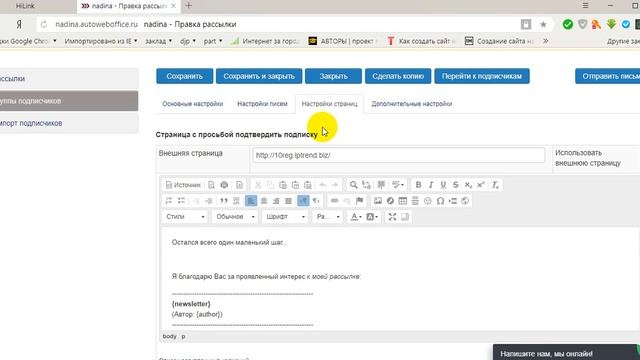The width and height of the screenshot is (640, 360).
Task: Click the Print icon in editor toolbar
Action: tap(224, 185)
